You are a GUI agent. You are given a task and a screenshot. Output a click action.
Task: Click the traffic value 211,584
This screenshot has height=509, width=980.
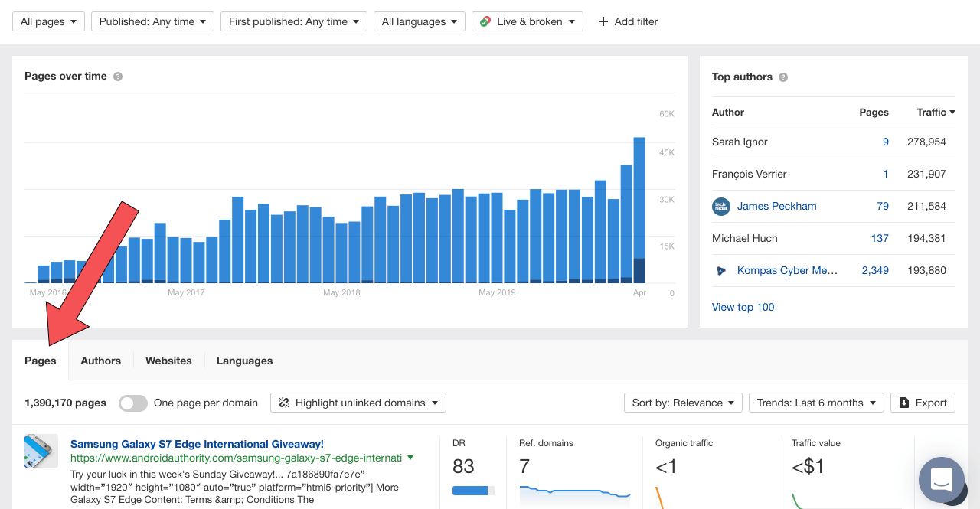pos(926,206)
